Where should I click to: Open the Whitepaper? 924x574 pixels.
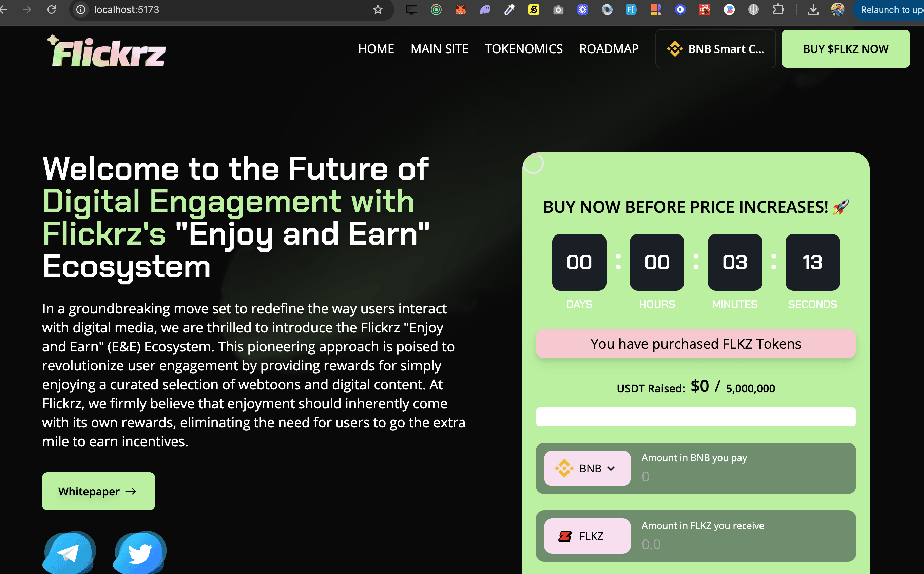(98, 491)
